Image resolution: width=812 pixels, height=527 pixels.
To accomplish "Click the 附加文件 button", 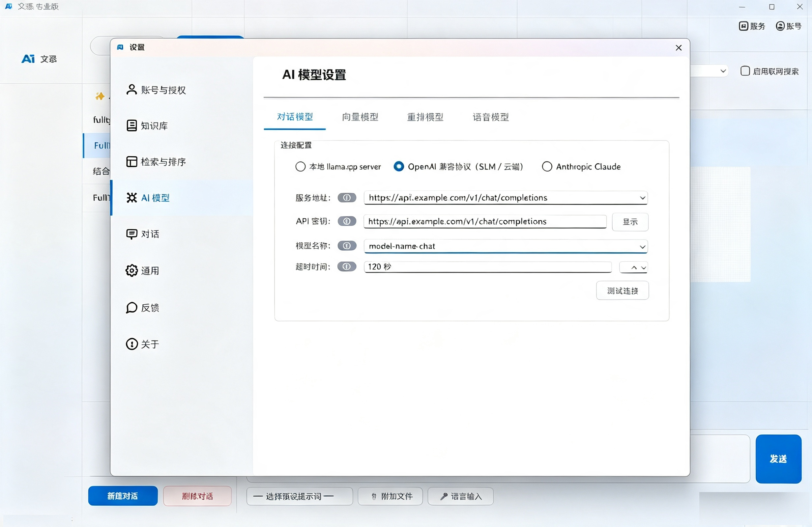I will pos(390,496).
